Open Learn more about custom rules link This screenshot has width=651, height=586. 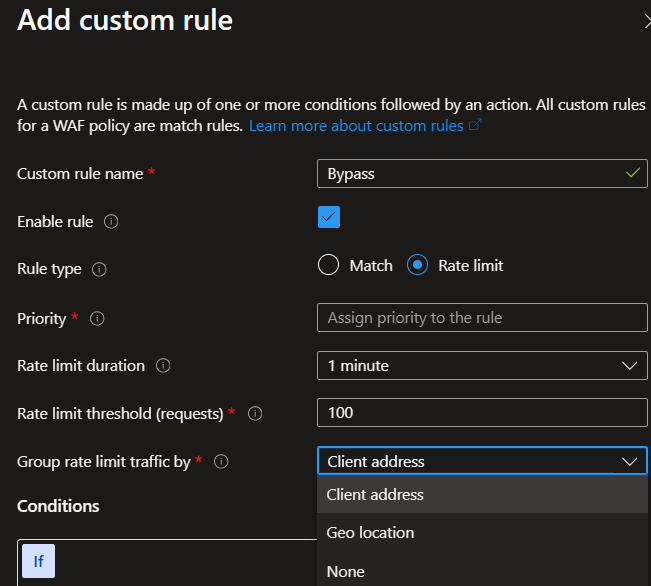pyautogui.click(x=356, y=126)
